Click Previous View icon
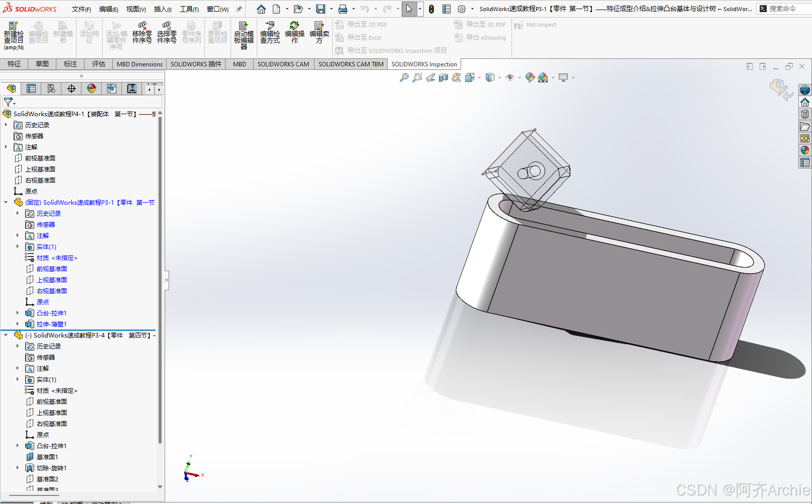This screenshot has height=504, width=812. click(x=430, y=77)
